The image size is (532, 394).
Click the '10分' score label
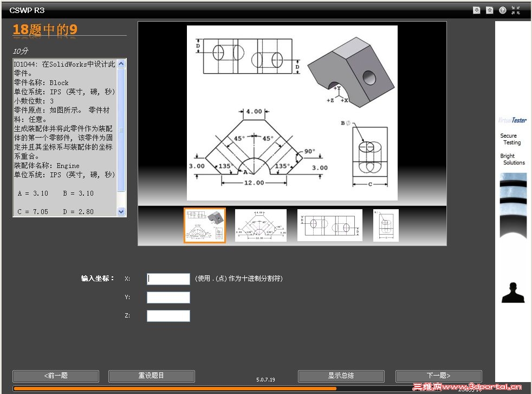[21, 51]
